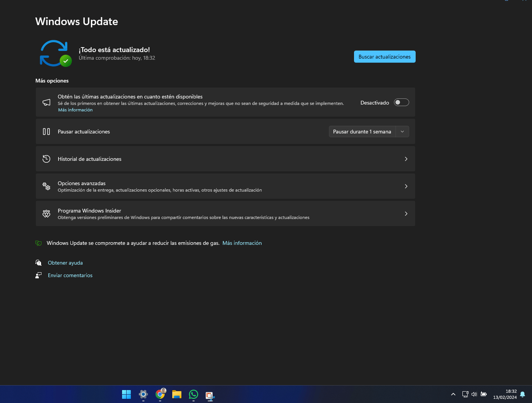The width and height of the screenshot is (532, 403).
Task: Click the Enviar comentarios link
Action: pyautogui.click(x=70, y=275)
